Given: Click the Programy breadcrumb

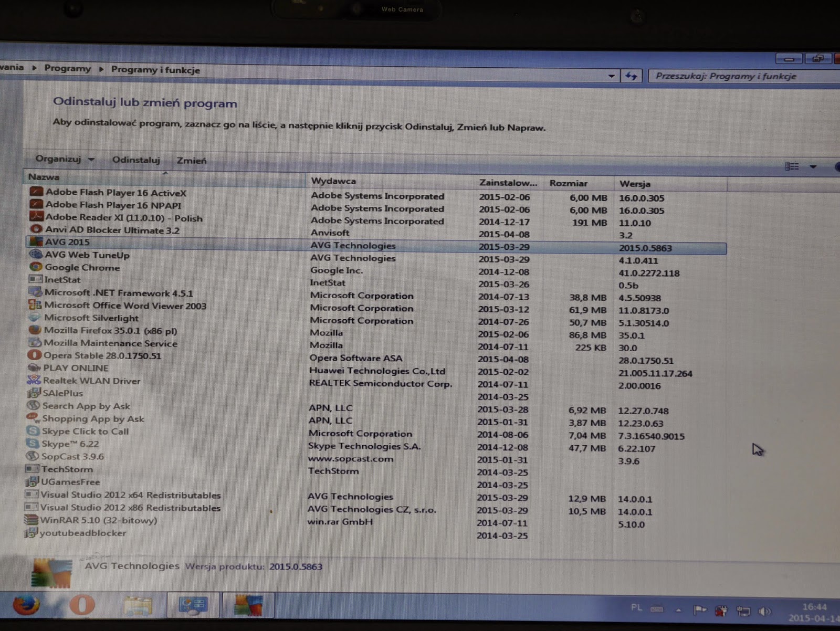Looking at the screenshot, I should 67,68.
